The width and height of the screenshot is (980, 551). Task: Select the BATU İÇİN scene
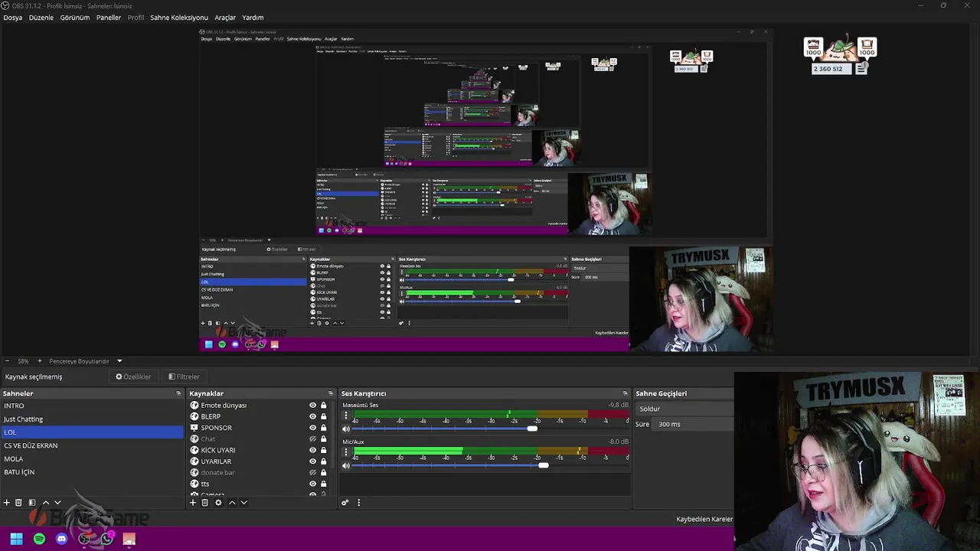coord(92,472)
